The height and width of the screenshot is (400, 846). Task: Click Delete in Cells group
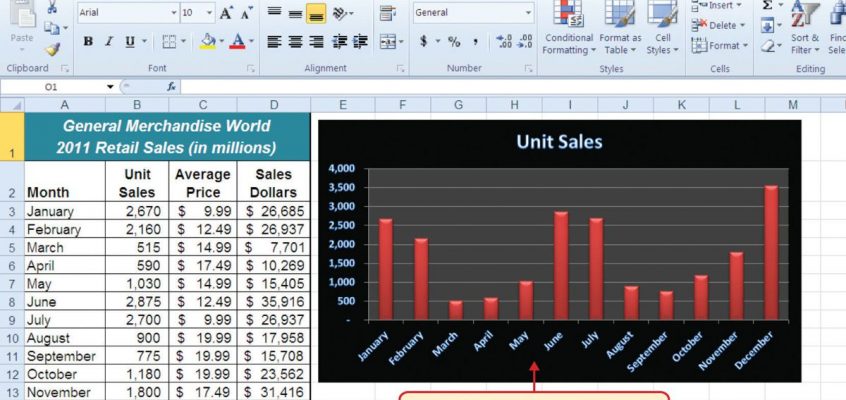point(718,25)
